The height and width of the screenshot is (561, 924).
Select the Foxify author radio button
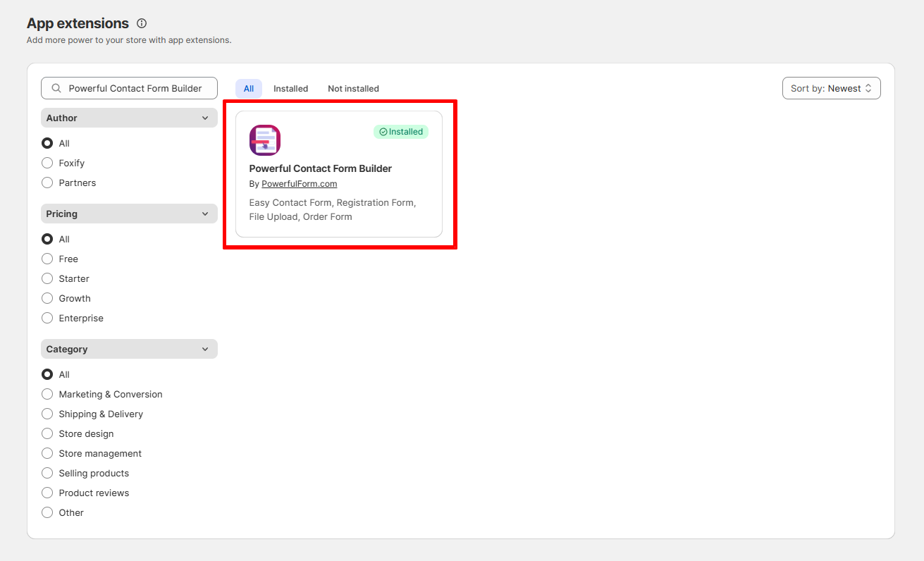47,163
